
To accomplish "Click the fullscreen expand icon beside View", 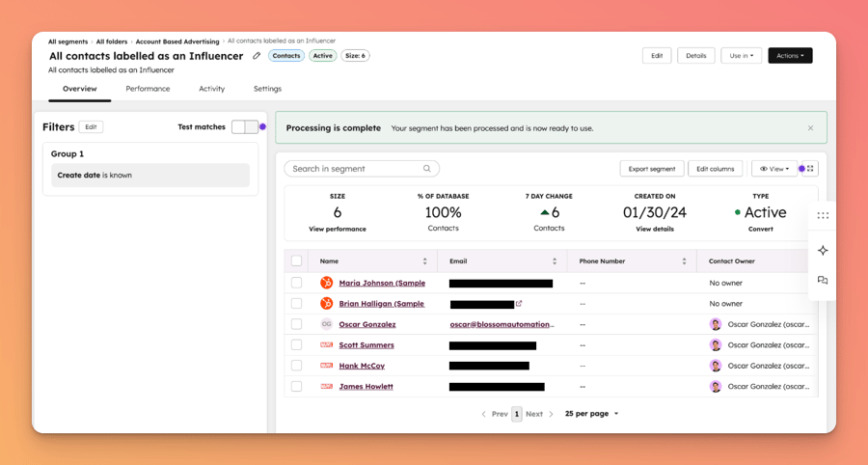I will click(810, 169).
